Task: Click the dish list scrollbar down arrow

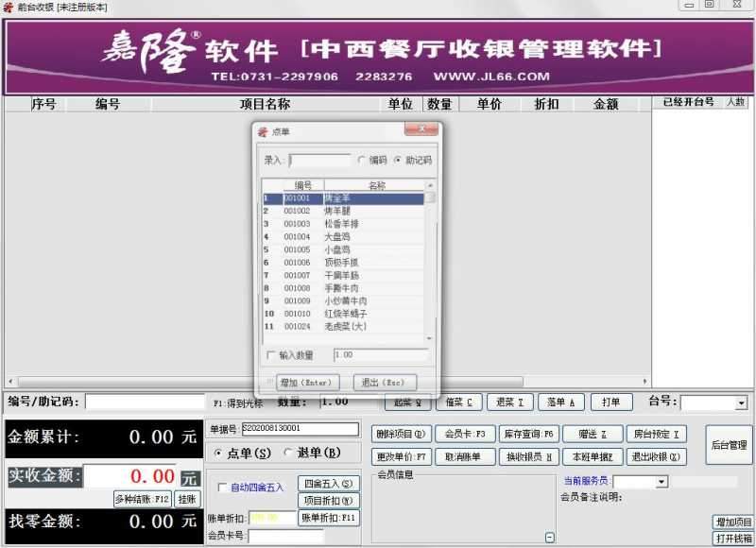Action: pyautogui.click(x=430, y=336)
